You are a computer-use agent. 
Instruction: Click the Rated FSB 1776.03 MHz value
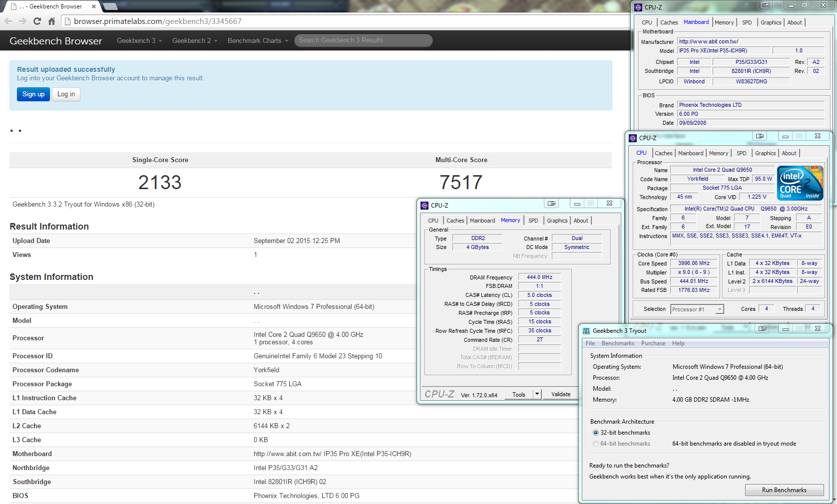[694, 290]
